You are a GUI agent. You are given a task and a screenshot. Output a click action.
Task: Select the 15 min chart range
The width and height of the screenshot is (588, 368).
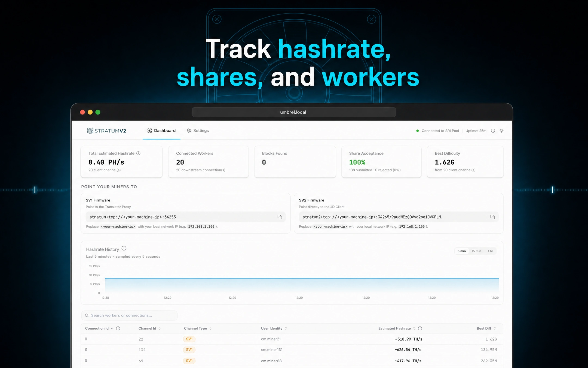point(476,251)
